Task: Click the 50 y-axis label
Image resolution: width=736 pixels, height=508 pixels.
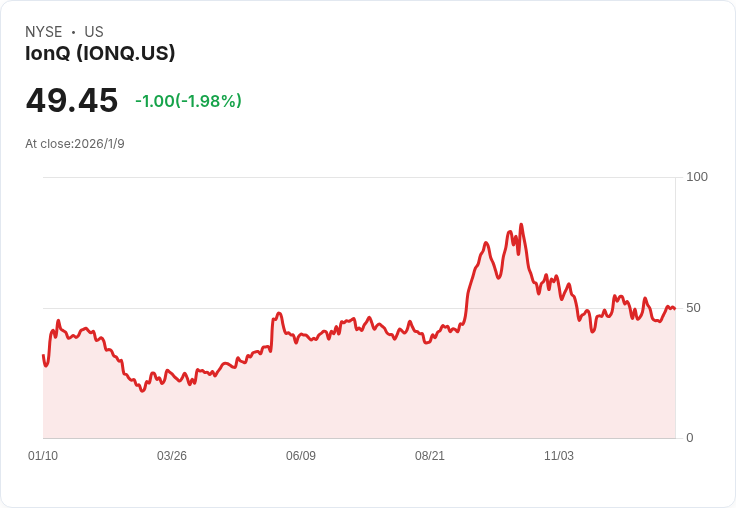Action: [693, 308]
